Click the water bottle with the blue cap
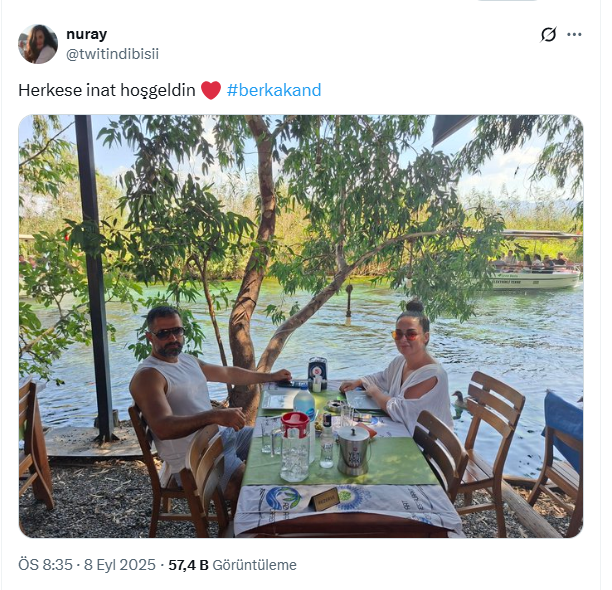This screenshot has height=590, width=612. pos(304,402)
